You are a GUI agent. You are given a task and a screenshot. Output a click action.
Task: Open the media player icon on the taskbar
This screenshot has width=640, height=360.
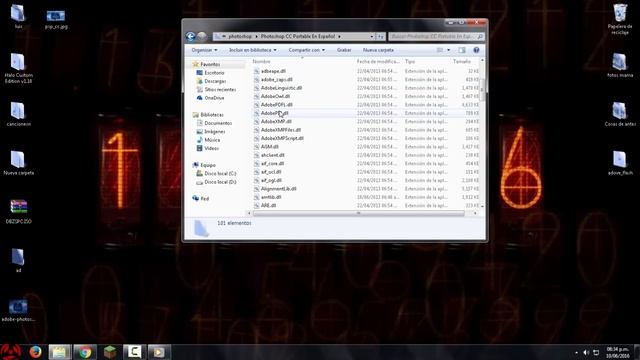click(158, 351)
